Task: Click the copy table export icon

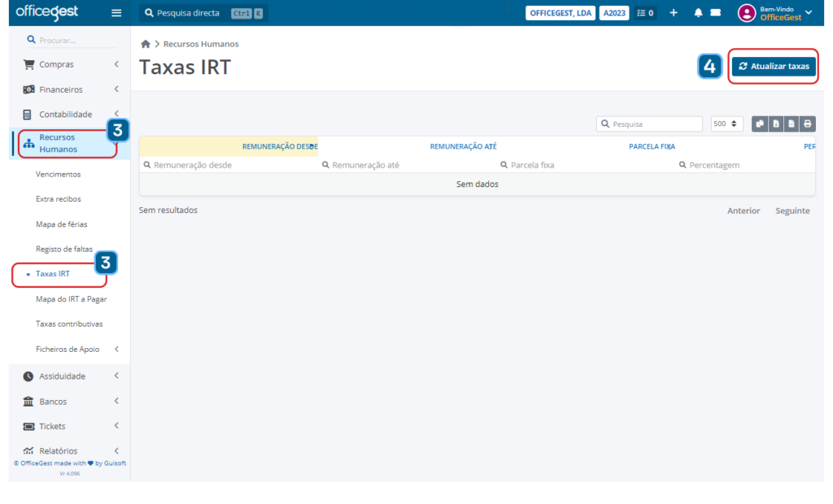Action: pyautogui.click(x=760, y=124)
